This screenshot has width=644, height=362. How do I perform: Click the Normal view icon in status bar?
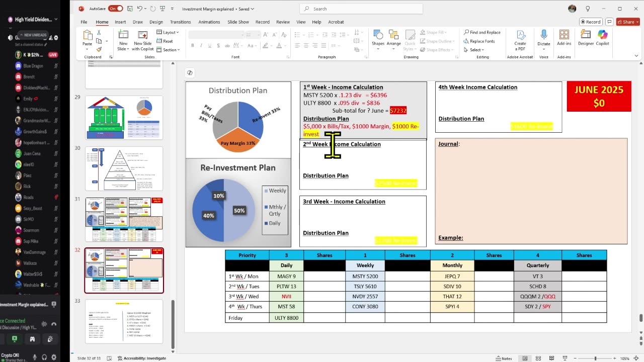click(x=525, y=358)
